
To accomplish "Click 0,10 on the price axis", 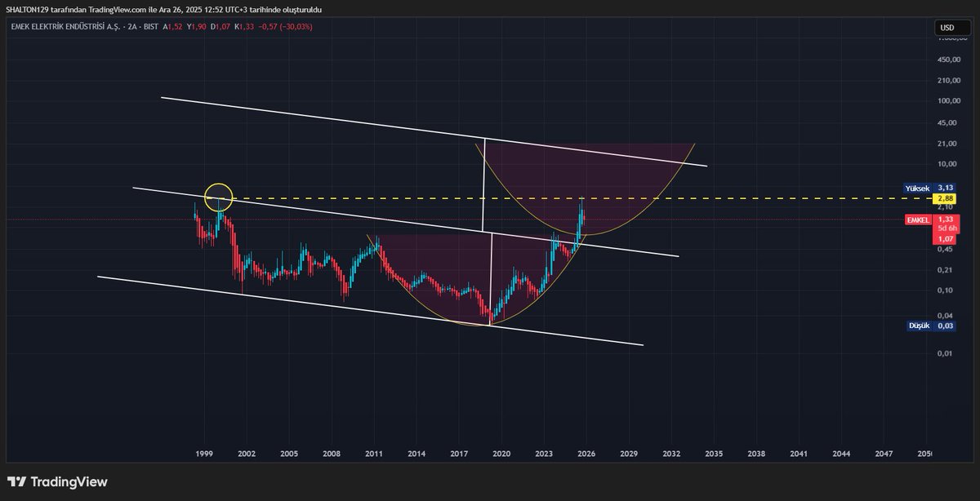I will point(945,290).
